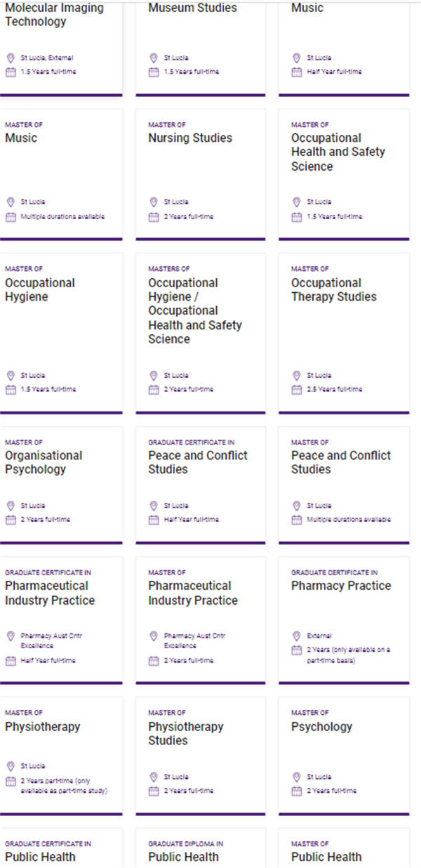Click calendar icon on Occupational Hygiene card
Image resolution: width=421 pixels, height=868 pixels.
(x=11, y=390)
